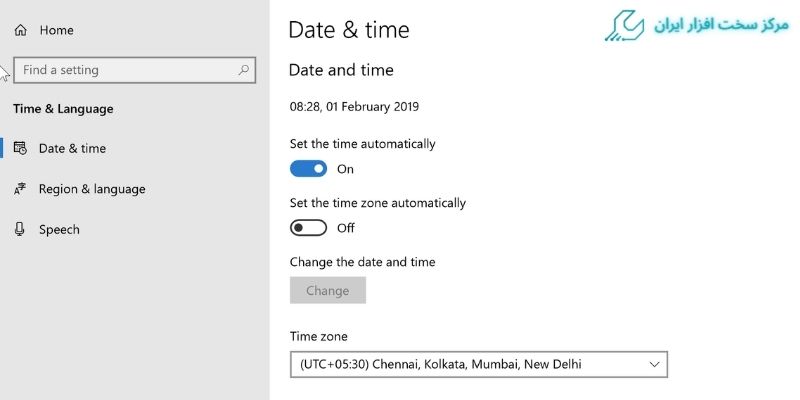Click the Speech microphone icon

[20, 230]
